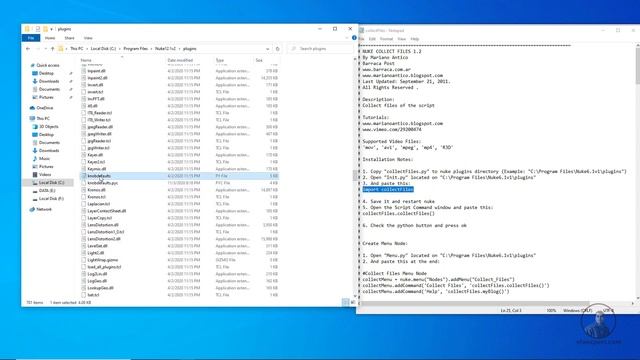Open Notepad's Help menu
The height and width of the screenshot is (360, 640).
[x=415, y=39]
